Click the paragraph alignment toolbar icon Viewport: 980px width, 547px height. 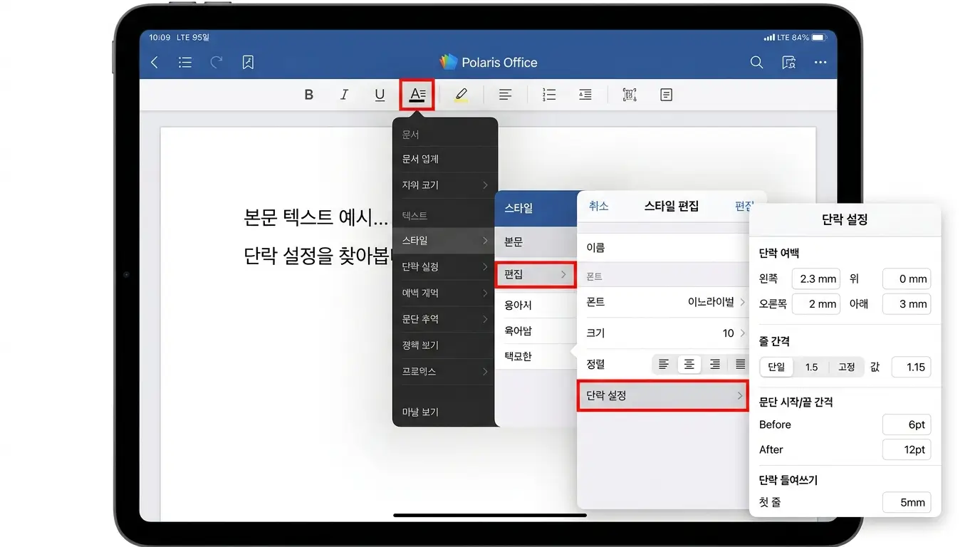pos(505,95)
